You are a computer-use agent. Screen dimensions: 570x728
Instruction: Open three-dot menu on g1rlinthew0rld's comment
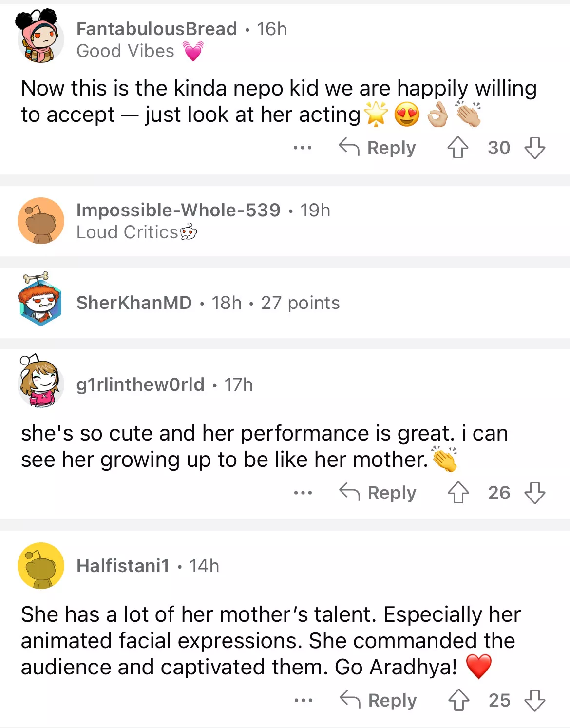coord(303,493)
